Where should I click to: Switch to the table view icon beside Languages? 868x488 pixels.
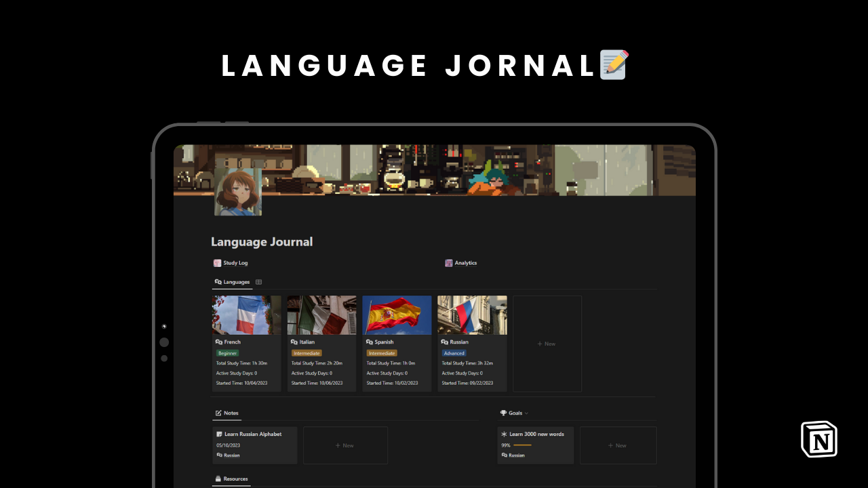pos(258,282)
